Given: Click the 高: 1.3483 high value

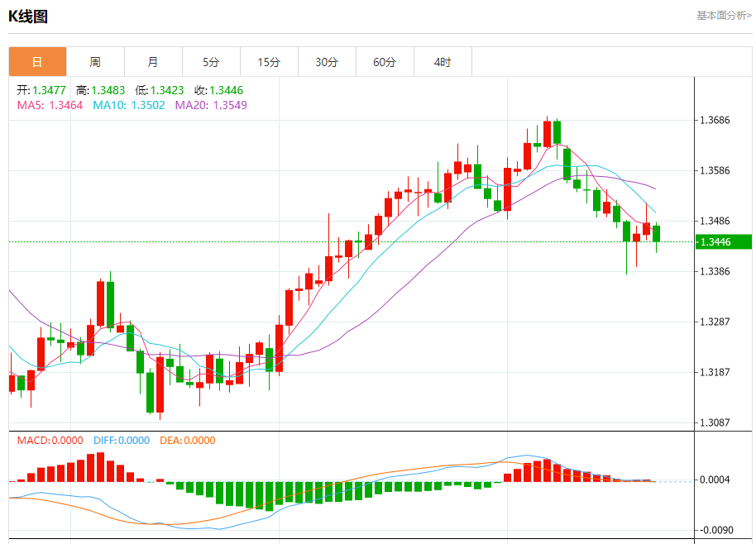Looking at the screenshot, I should click(100, 90).
